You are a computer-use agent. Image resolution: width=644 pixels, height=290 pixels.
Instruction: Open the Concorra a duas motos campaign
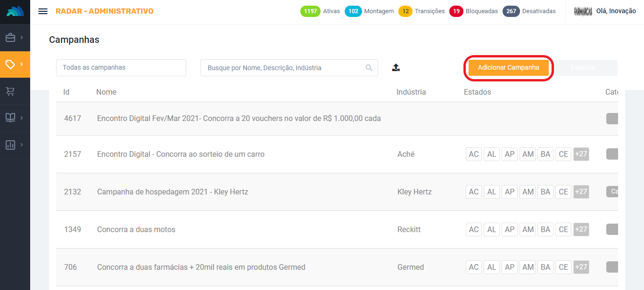(136, 230)
